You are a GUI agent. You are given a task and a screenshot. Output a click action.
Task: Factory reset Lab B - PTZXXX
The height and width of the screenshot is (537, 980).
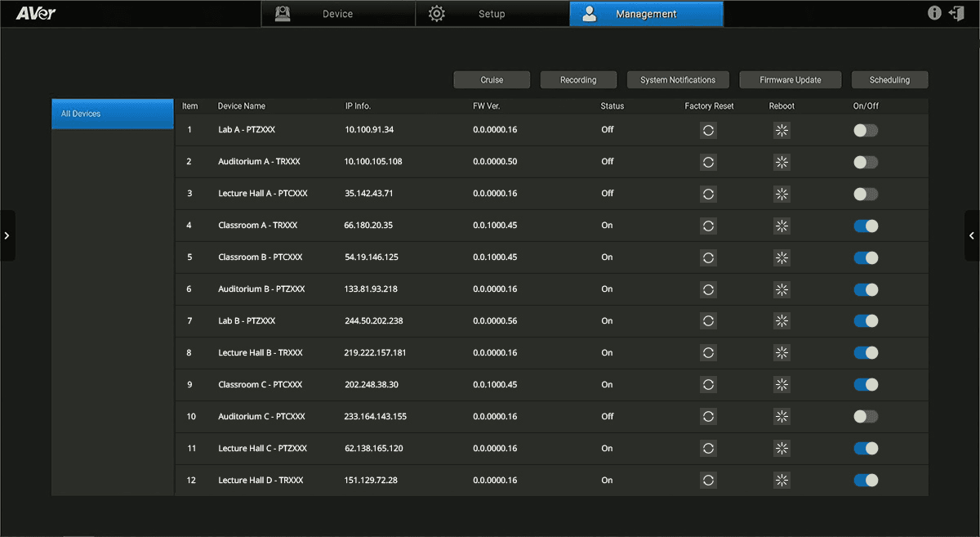[x=709, y=321]
